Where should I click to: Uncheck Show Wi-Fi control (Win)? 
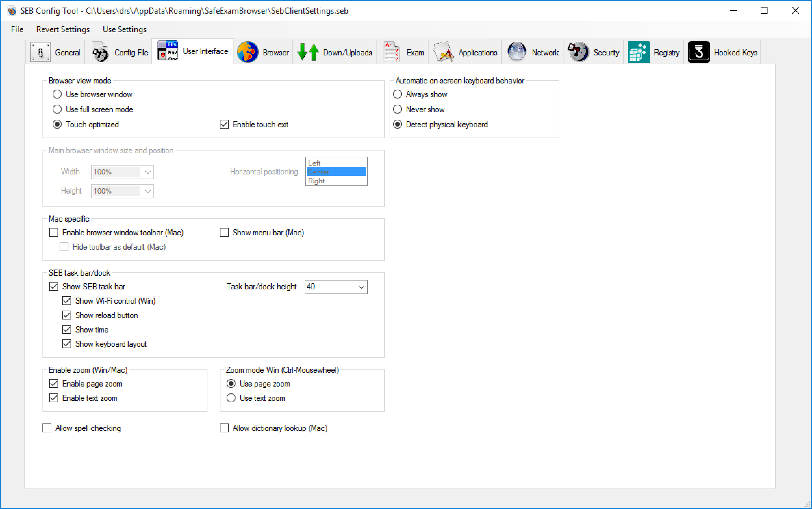67,301
